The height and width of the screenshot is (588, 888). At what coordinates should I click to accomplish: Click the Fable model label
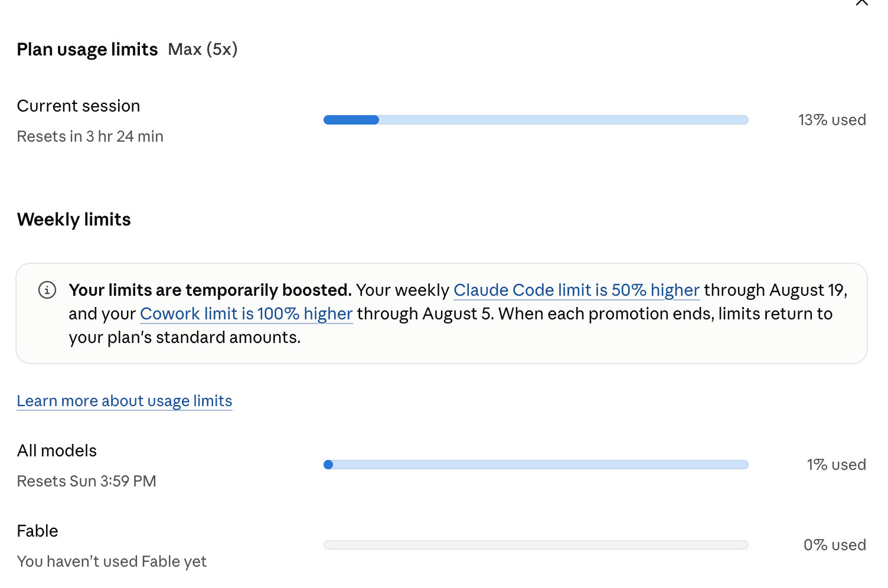[37, 531]
